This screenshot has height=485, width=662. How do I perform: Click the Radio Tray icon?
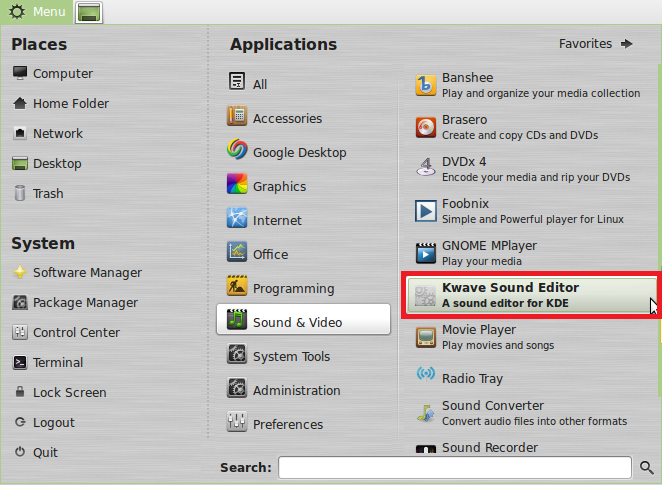point(426,374)
